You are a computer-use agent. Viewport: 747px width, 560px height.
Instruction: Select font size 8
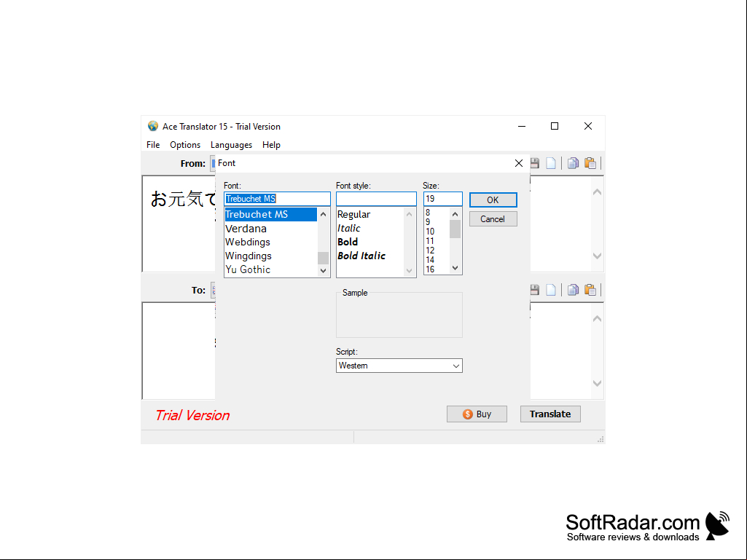(428, 213)
